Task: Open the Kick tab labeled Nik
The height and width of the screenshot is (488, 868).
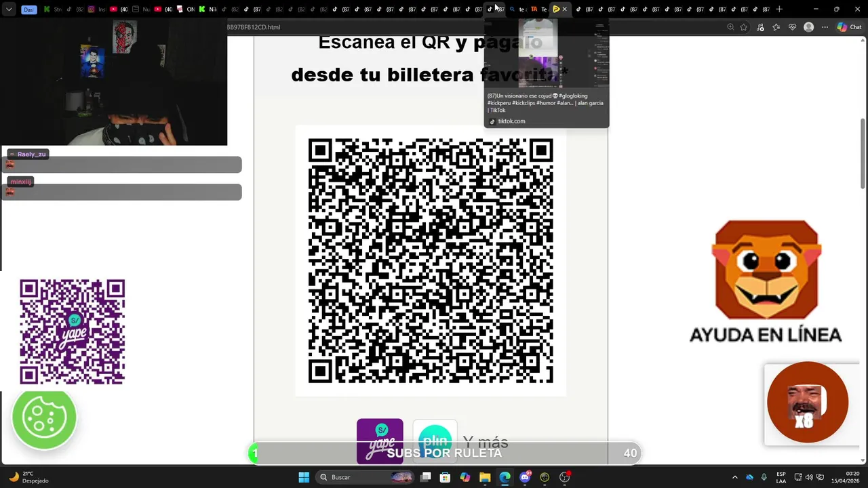Action: [x=208, y=9]
